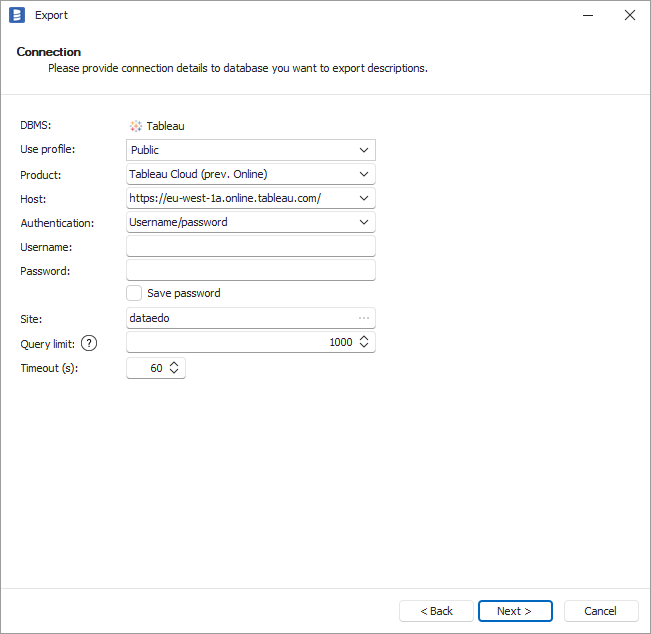The height and width of the screenshot is (634, 651).
Task: Go back with the < Back button
Action: [436, 611]
